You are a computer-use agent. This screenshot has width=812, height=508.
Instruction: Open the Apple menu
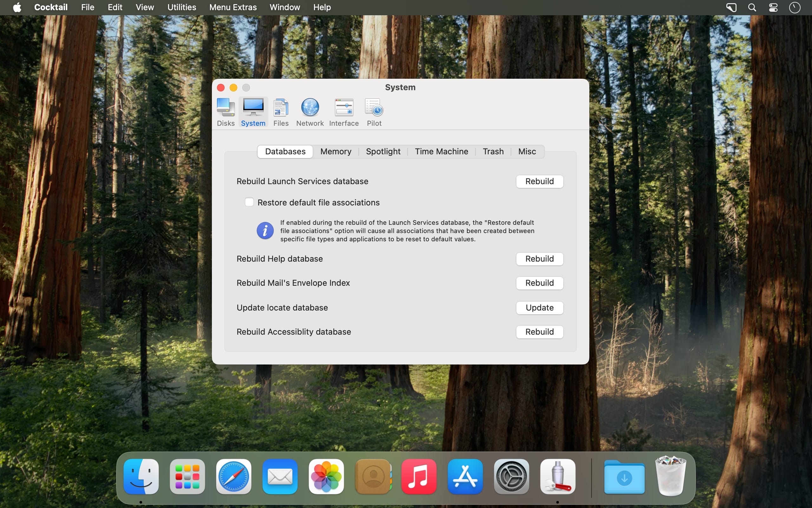(17, 7)
